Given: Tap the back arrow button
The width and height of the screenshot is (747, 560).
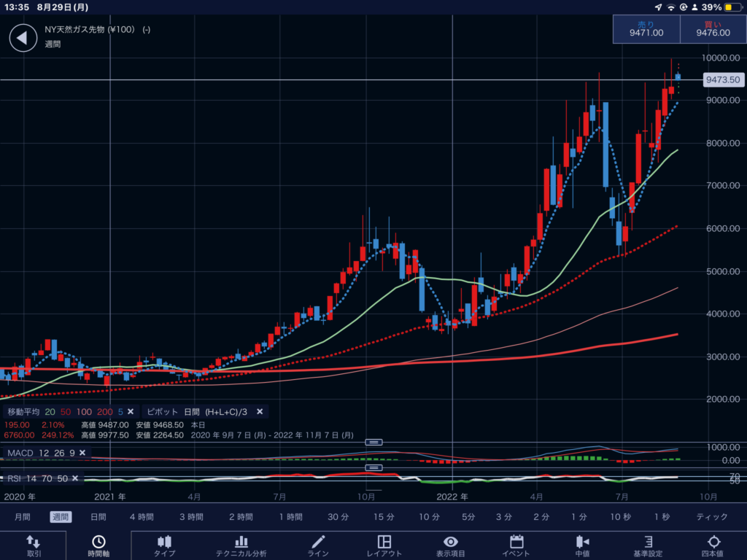Looking at the screenshot, I should tap(23, 38).
